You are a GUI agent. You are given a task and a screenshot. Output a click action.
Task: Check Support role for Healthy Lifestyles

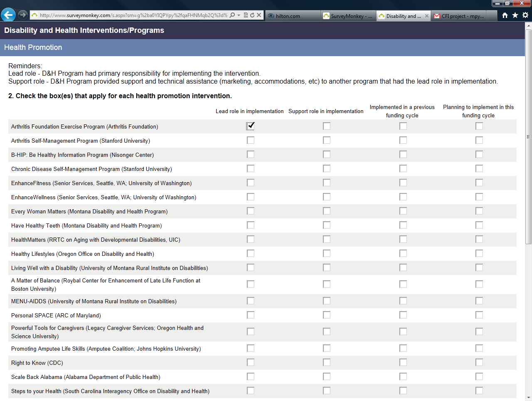(x=327, y=253)
